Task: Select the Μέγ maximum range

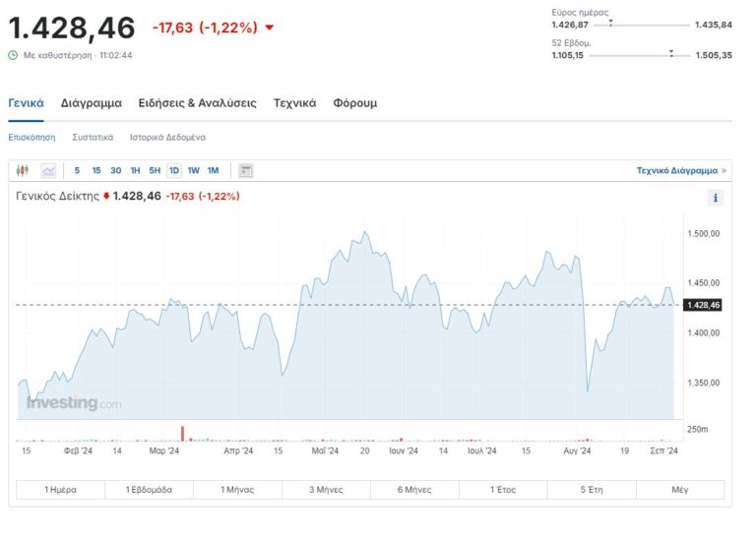Action: click(x=679, y=489)
